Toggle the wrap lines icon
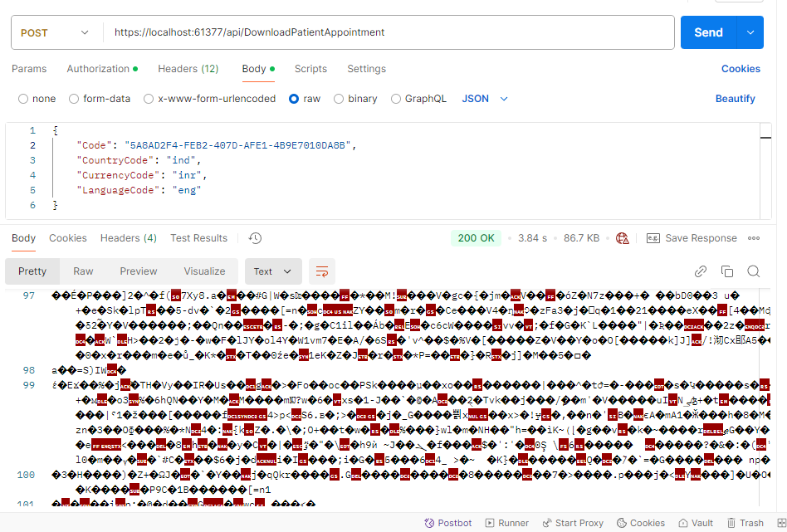The image size is (787, 532). pyautogui.click(x=321, y=271)
